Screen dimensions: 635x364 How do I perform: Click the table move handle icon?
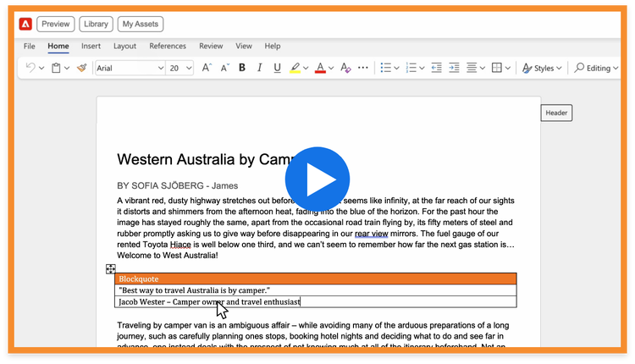(x=111, y=269)
